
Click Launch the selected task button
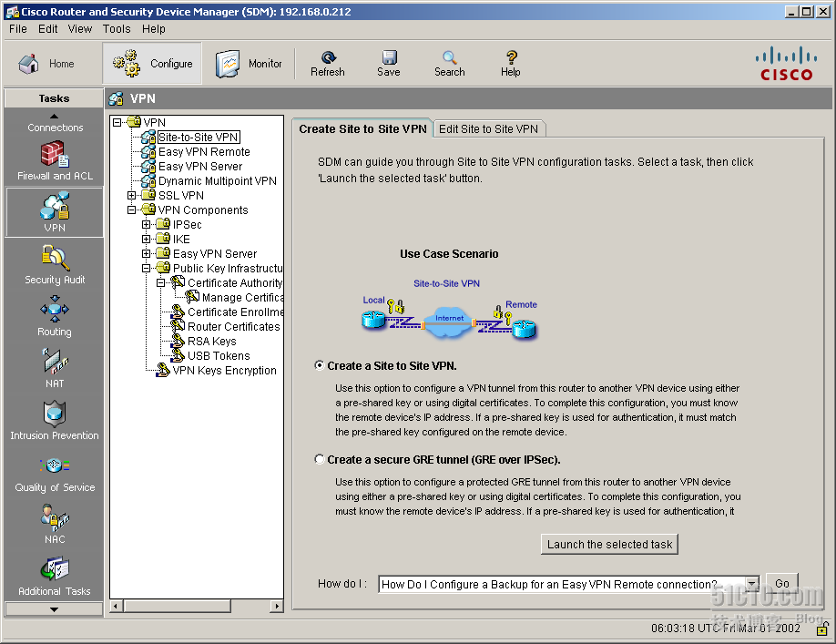coord(609,545)
